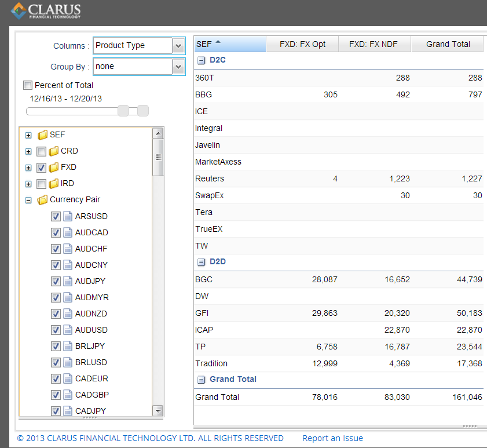The height and width of the screenshot is (448, 487).
Task: Click the Grand Total value 161,046
Action: pos(467,397)
